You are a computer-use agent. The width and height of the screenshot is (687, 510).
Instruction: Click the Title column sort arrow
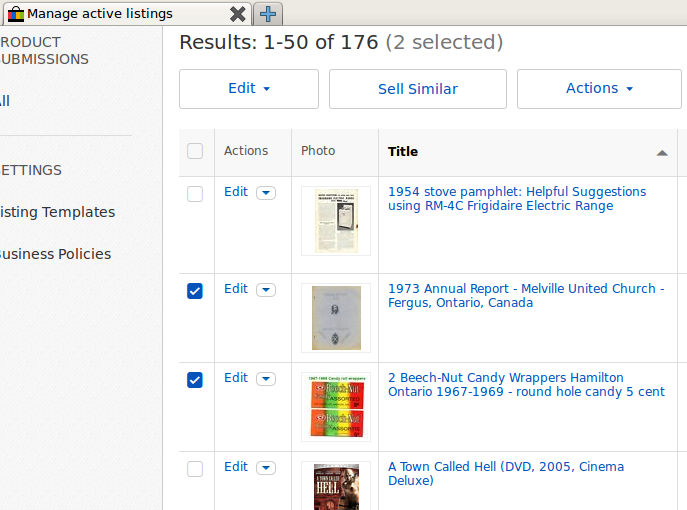point(661,153)
